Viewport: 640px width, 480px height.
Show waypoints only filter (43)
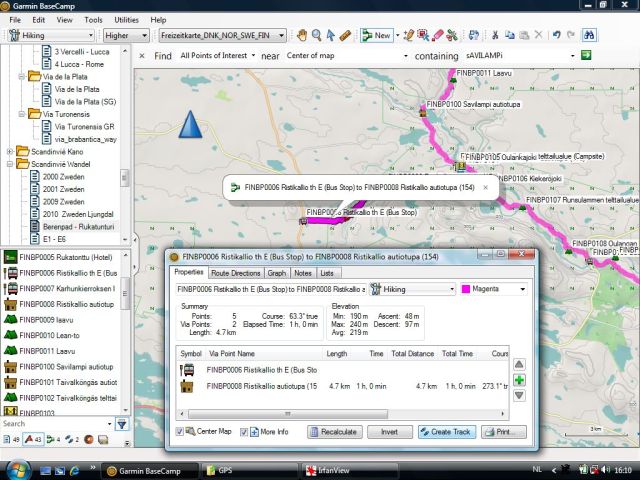pos(35,439)
